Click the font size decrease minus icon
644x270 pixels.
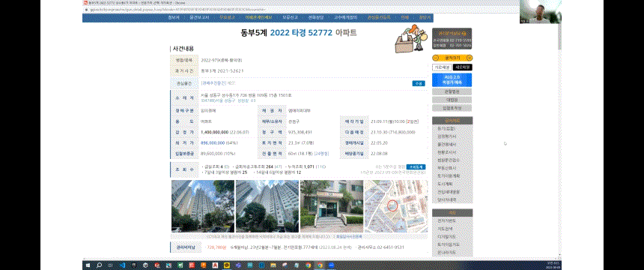pyautogui.click(x=435, y=58)
